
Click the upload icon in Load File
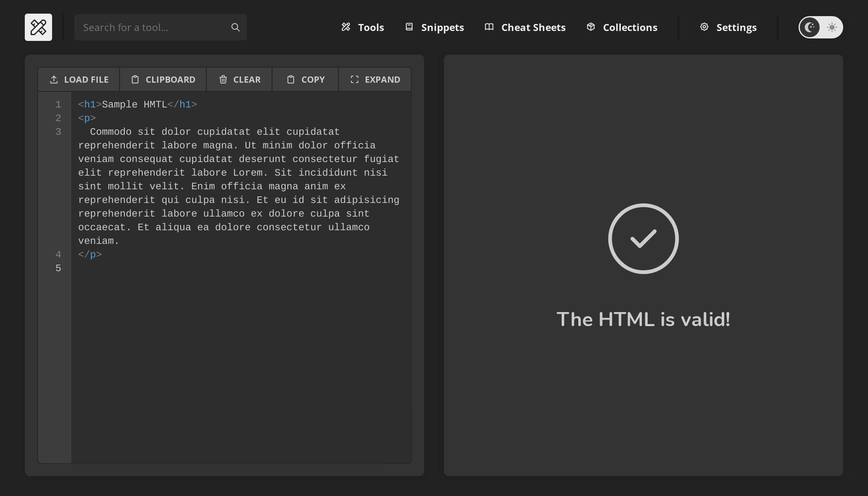[x=54, y=79]
